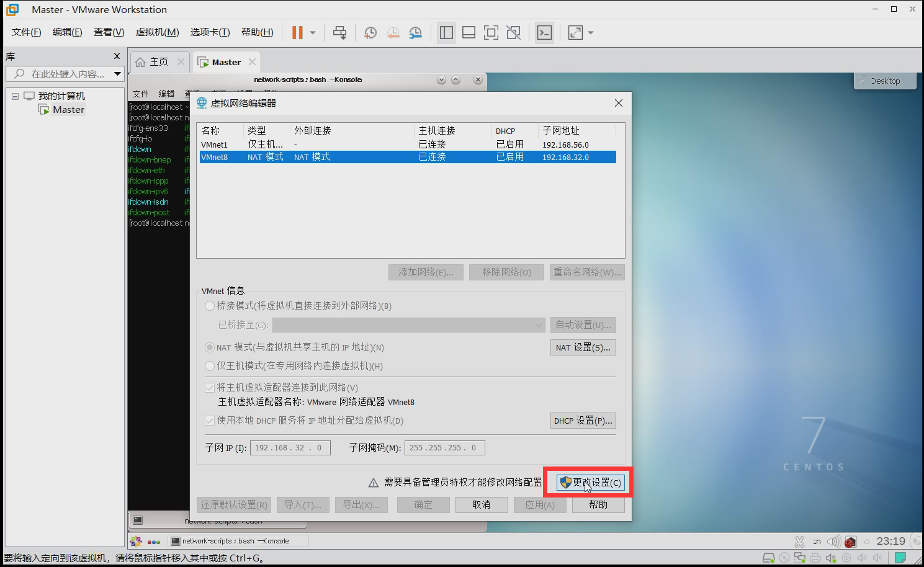This screenshot has height=567, width=924.
Task: Switch to the 主页 tab
Action: [159, 62]
